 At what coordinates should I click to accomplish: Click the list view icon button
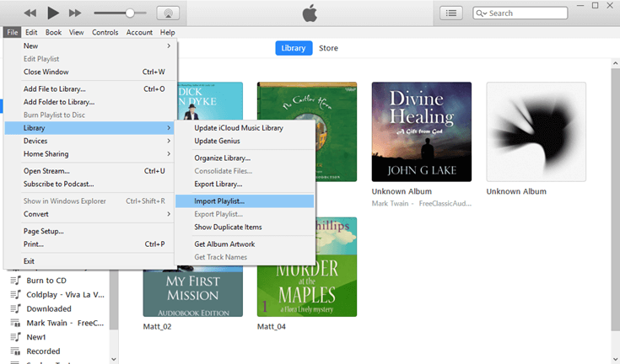coord(452,13)
